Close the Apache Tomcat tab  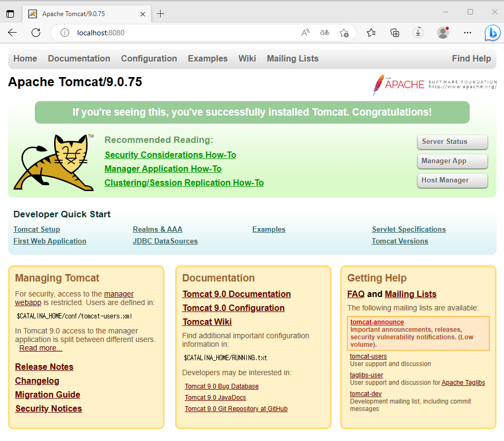142,14
